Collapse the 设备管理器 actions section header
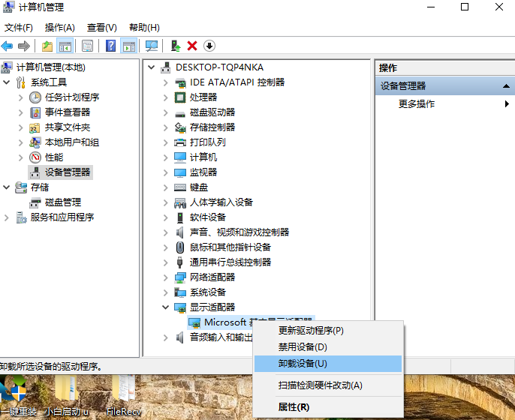The image size is (515, 420). [507, 86]
